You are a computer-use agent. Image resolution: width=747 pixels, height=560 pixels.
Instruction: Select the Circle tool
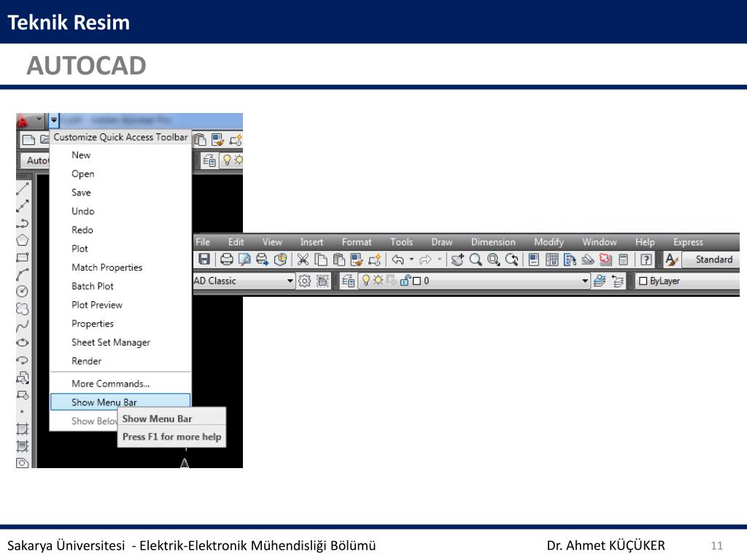23,291
